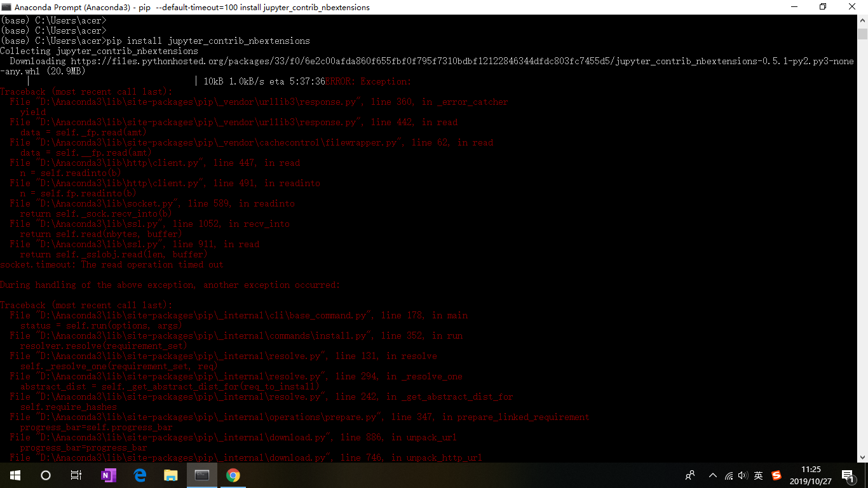Open the Windows Start menu
This screenshot has width=868, height=488.
tap(15, 475)
